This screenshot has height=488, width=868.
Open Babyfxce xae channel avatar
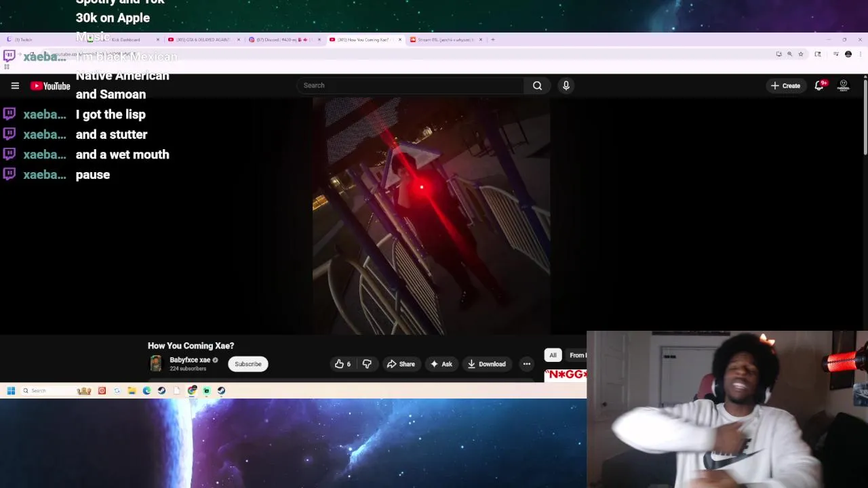[156, 364]
